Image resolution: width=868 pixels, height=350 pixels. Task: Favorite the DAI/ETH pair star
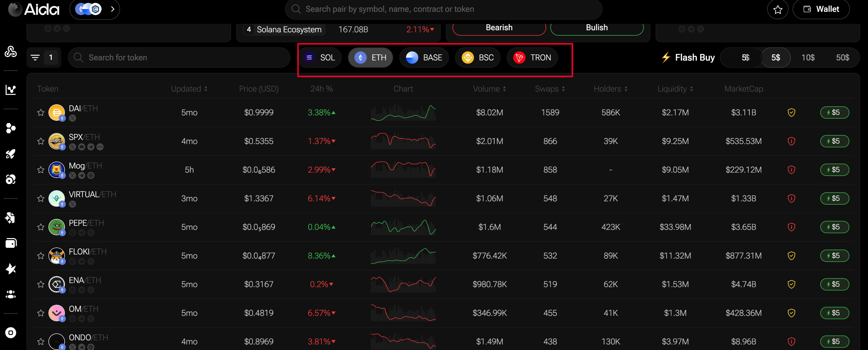click(x=41, y=112)
